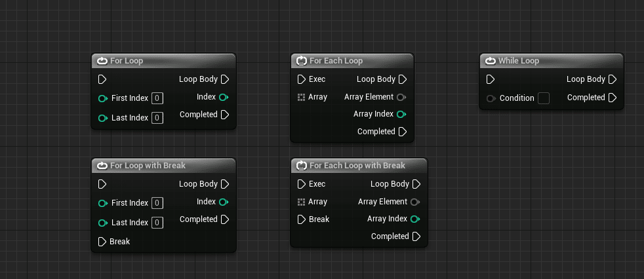Select the For Loop with Break node header
The image size is (644, 279).
(163, 165)
